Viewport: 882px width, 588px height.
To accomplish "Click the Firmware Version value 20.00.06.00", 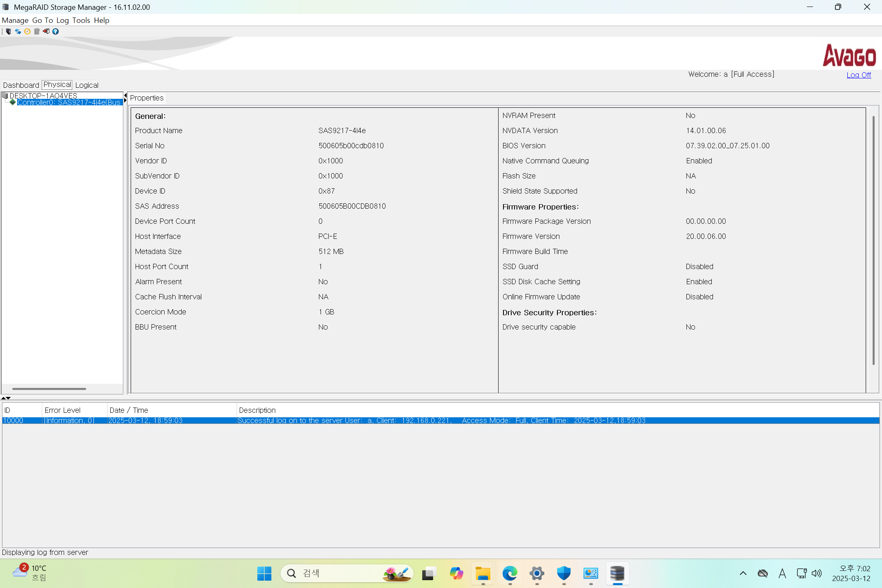I will tap(706, 236).
